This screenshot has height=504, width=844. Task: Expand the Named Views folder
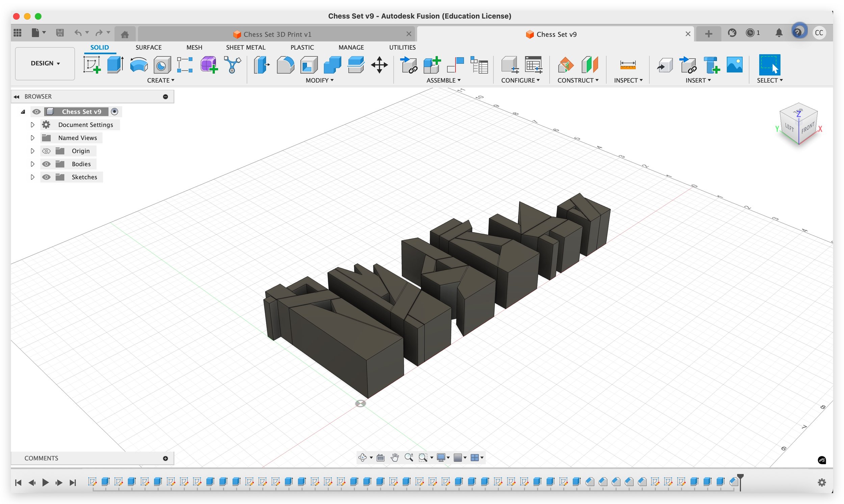coord(33,138)
